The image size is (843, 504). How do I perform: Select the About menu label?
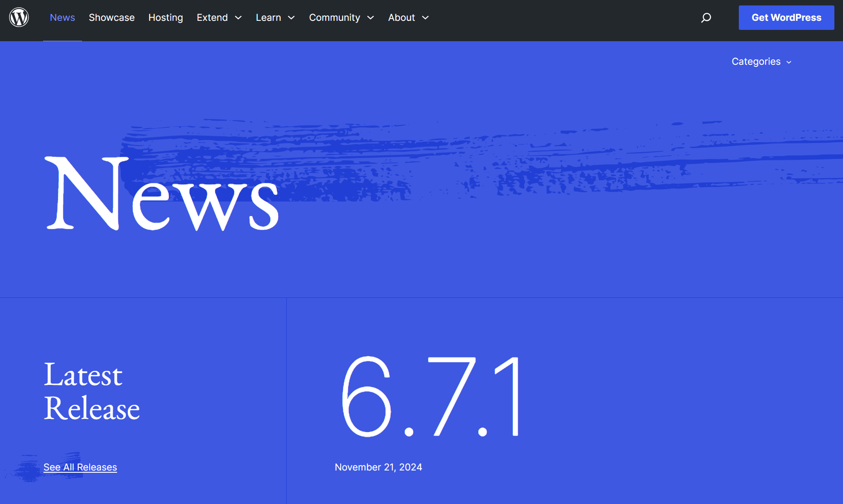pos(401,18)
